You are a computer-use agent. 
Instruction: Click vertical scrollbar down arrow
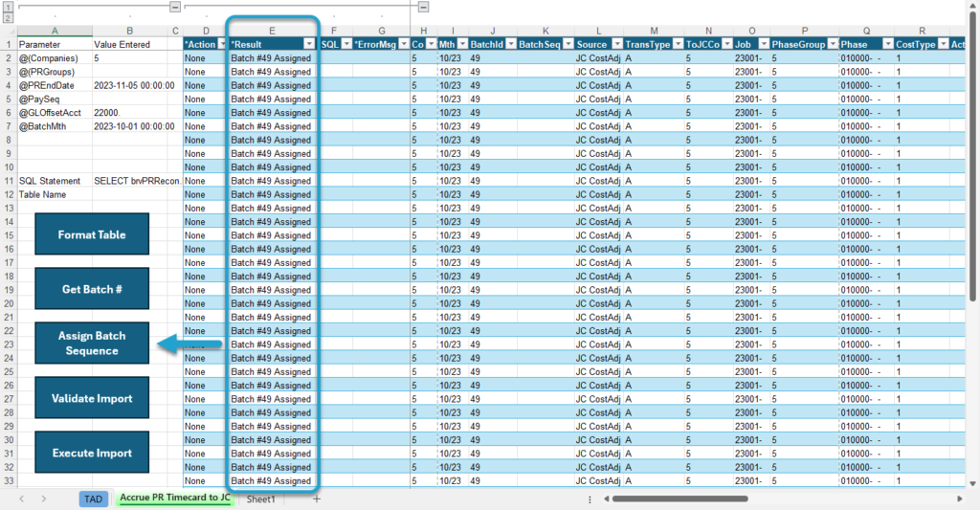(x=972, y=484)
